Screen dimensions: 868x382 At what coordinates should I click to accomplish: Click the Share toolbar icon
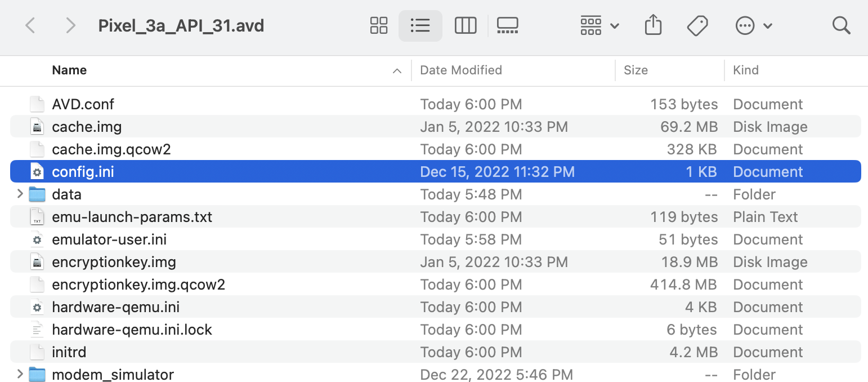(x=653, y=25)
